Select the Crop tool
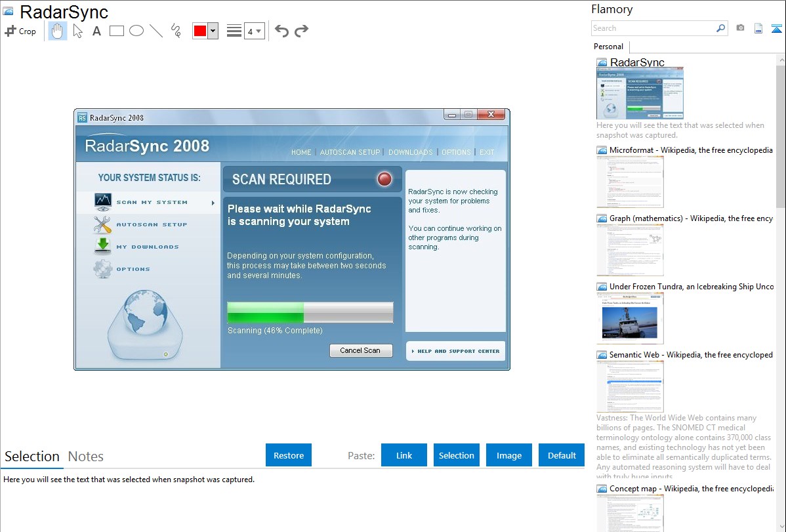Image resolution: width=786 pixels, height=532 pixels. coord(20,31)
